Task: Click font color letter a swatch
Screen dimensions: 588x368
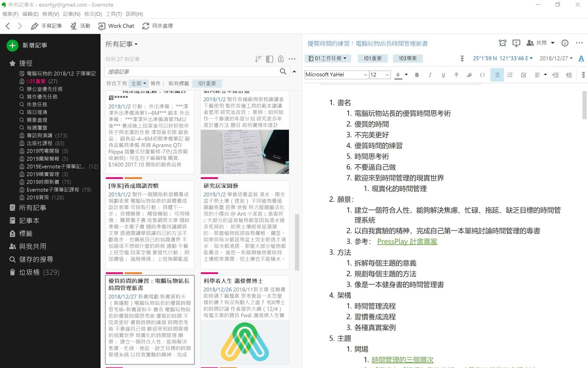Action: (x=398, y=75)
